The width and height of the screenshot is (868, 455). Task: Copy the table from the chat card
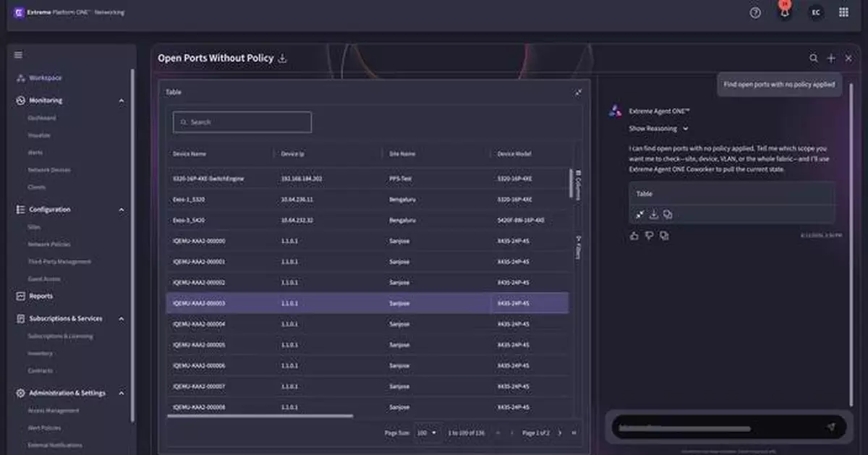[668, 214]
